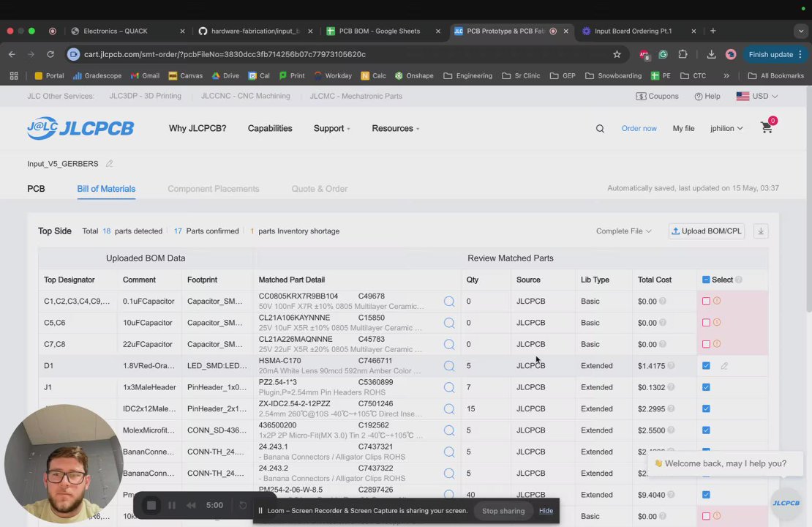812x527 pixels.
Task: Search replacement part for 24.243.2
Action: (x=449, y=473)
